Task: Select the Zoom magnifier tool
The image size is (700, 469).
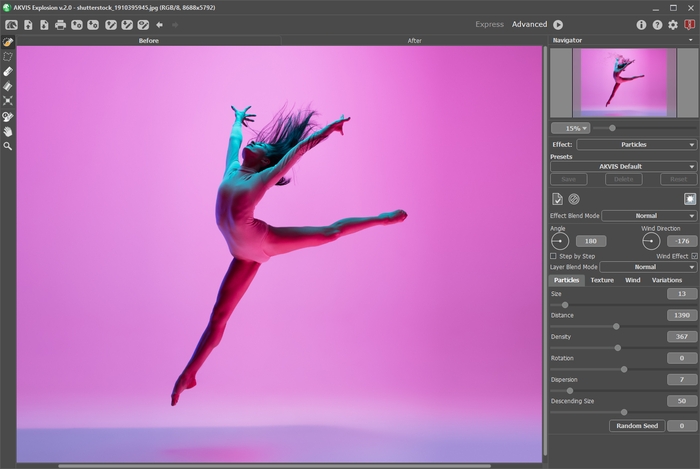Action: [x=8, y=146]
